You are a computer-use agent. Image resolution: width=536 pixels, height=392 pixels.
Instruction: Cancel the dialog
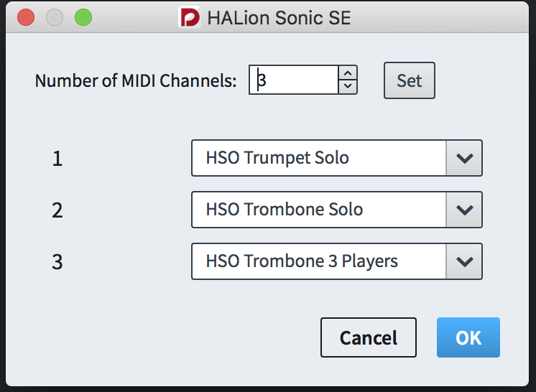pos(369,337)
